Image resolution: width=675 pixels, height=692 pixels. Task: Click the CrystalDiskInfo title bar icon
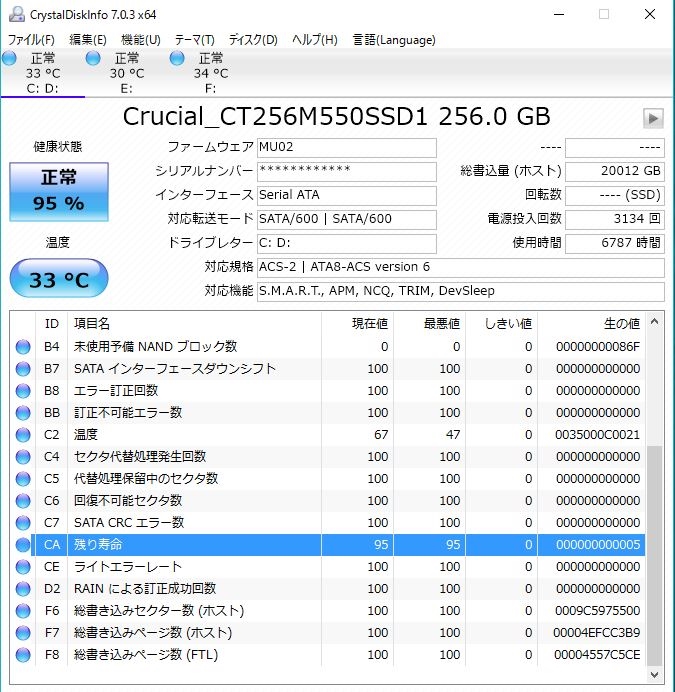17,14
